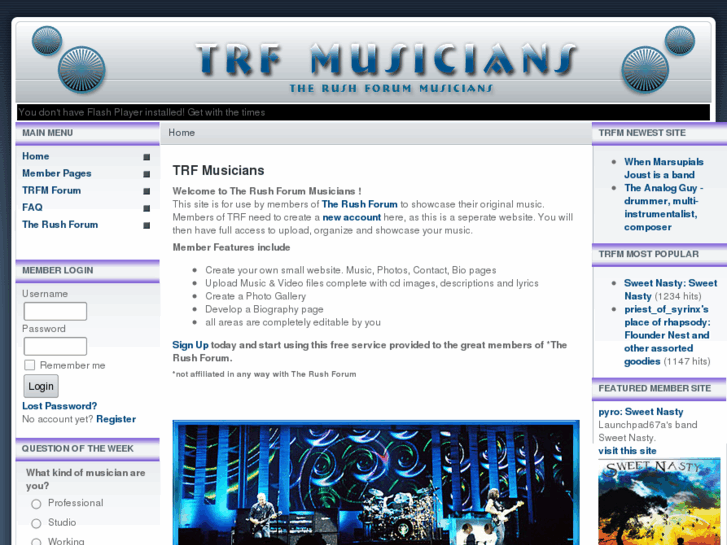Click the Create a Photo Gallery bullet

(x=255, y=296)
